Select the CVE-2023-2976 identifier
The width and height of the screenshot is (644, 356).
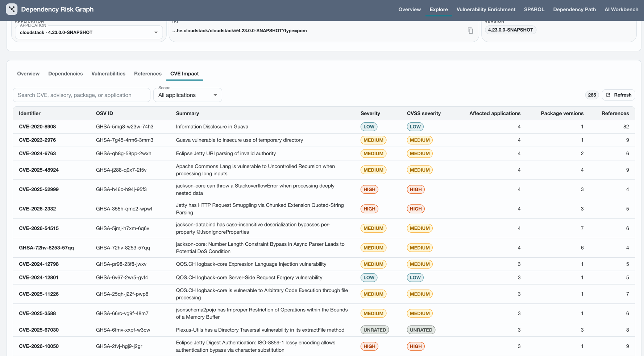tap(37, 140)
